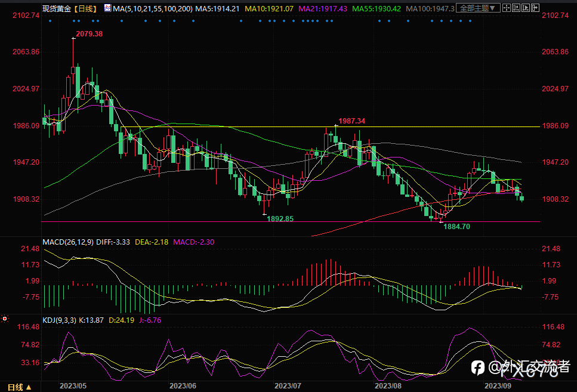The height and width of the screenshot is (392, 577).
Task: Click the right axis 1908.32 price
Action: 555,199
